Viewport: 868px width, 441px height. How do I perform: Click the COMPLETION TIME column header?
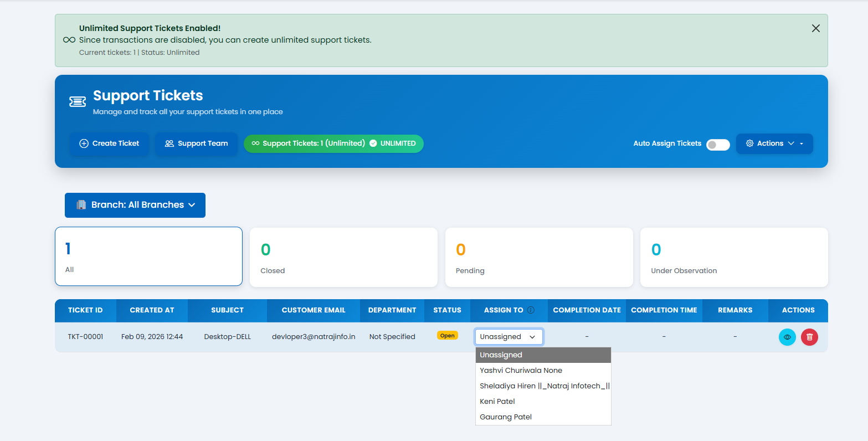click(664, 310)
